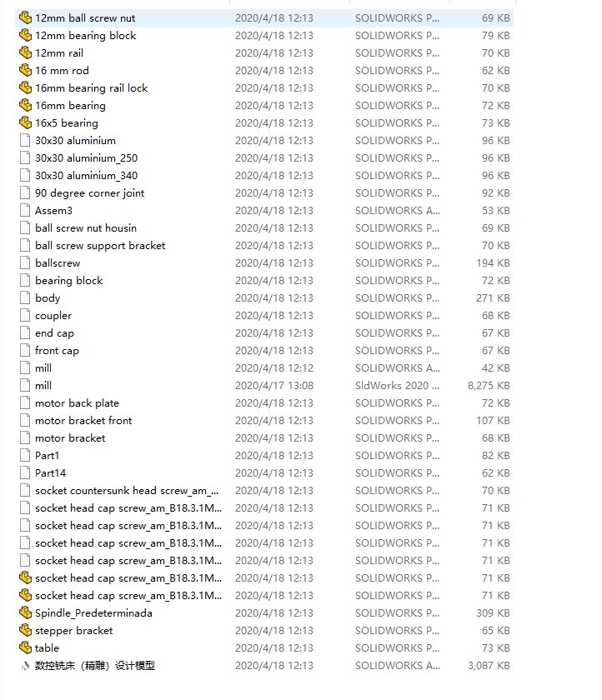Click the file icon of 90 degree corner joint
602x700 pixels.
pyautogui.click(x=26, y=192)
